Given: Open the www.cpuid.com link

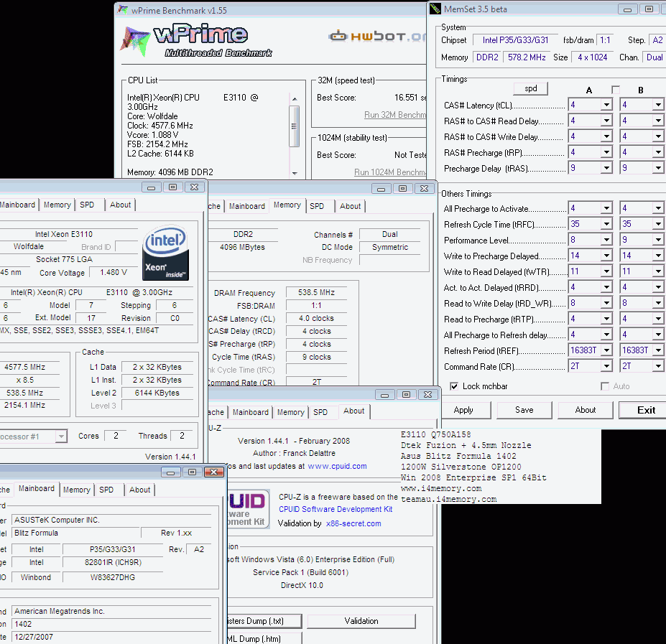Looking at the screenshot, I should tap(337, 466).
